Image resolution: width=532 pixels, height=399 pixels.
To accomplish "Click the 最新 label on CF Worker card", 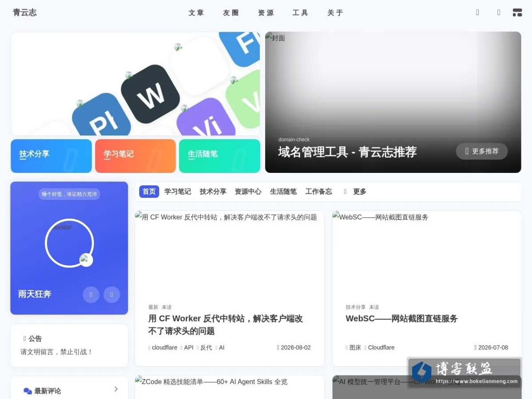I will point(153,307).
